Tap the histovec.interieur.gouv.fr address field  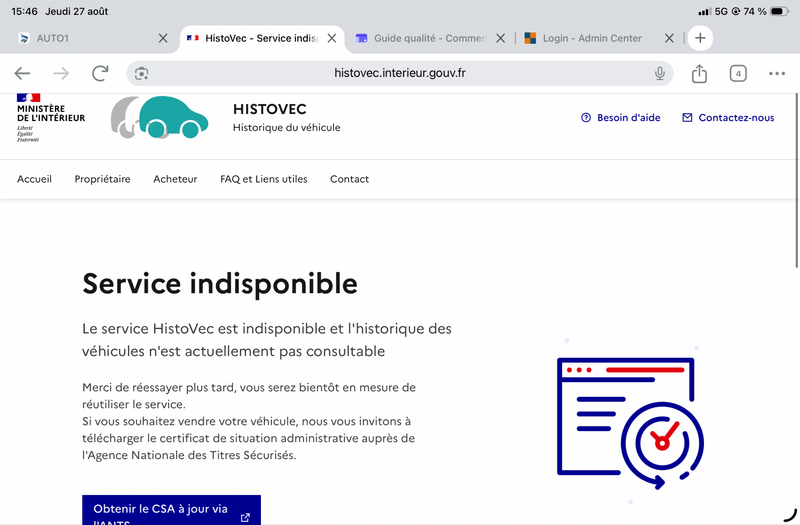pyautogui.click(x=399, y=73)
